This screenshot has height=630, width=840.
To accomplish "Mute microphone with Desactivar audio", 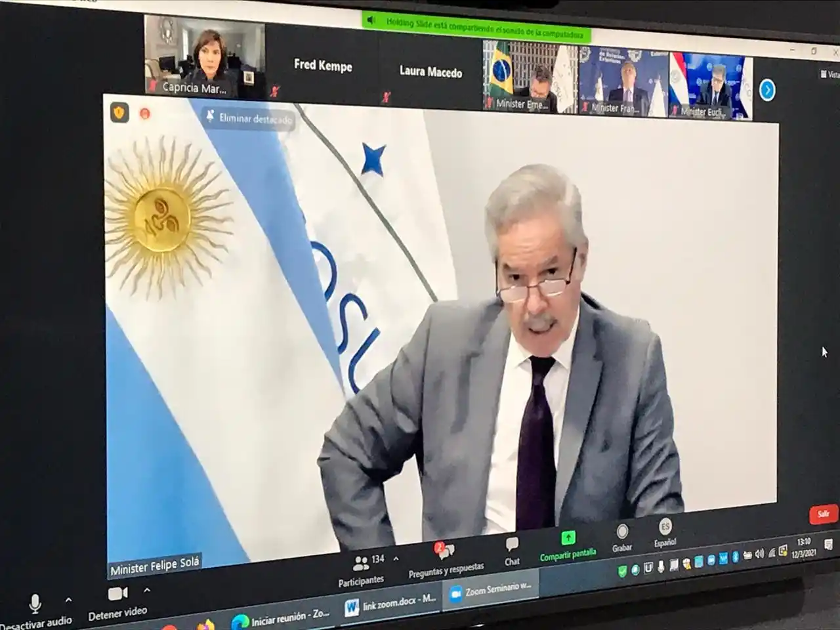I will click(x=36, y=602).
